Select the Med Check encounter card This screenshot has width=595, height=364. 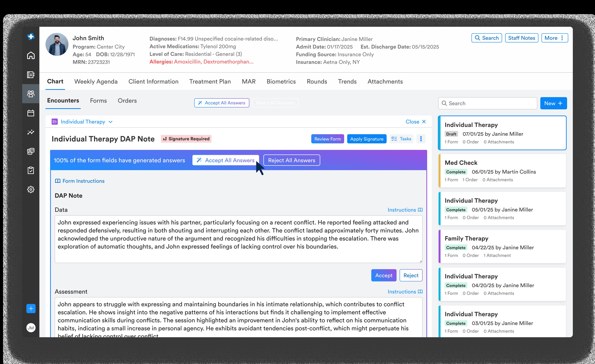pyautogui.click(x=502, y=171)
